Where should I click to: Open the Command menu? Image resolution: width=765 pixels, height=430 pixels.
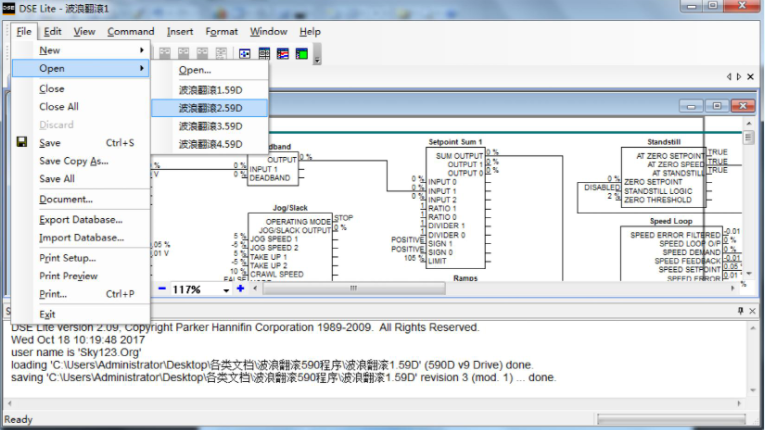click(130, 31)
